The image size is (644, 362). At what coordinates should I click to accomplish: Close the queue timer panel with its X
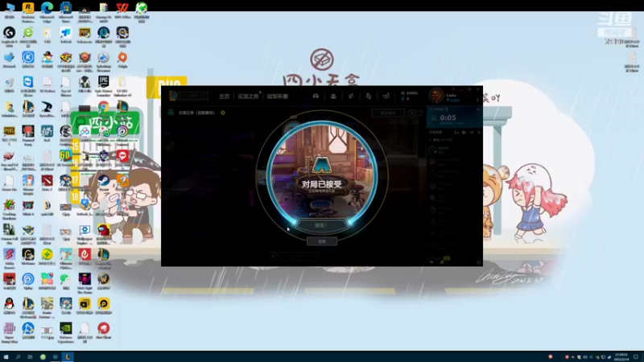click(x=478, y=109)
